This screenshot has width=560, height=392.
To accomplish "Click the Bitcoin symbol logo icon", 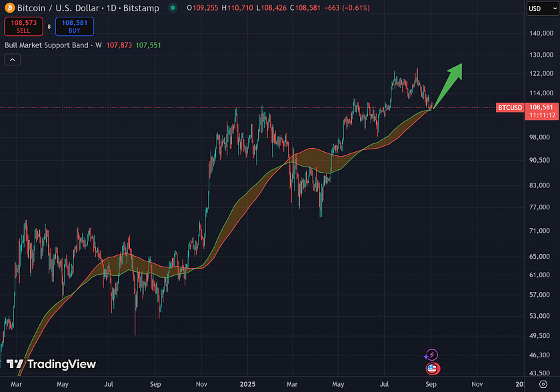I will pyautogui.click(x=9, y=7).
